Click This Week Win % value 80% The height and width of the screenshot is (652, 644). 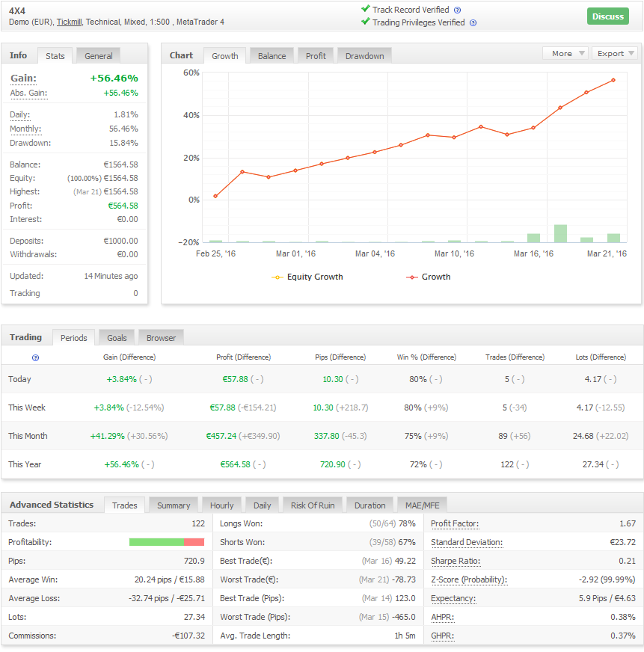[413, 408]
